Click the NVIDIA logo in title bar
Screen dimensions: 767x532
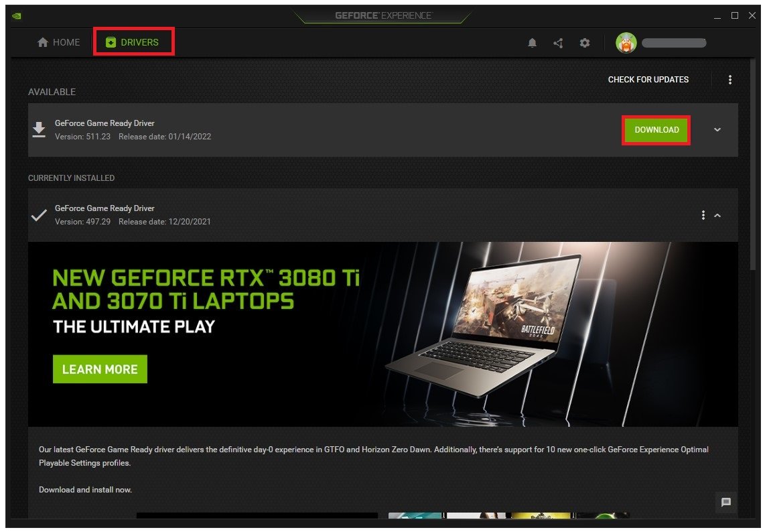click(17, 15)
